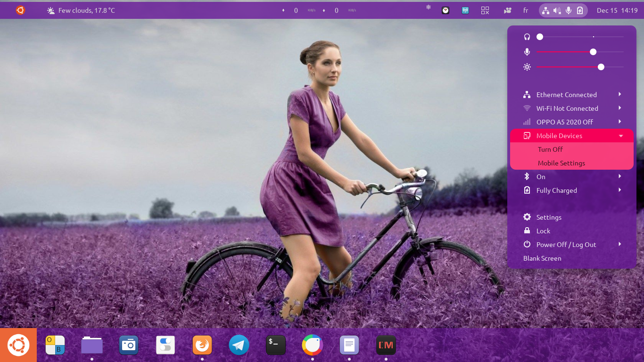
Task: Lock the screen via Lock entry
Action: click(x=572, y=231)
